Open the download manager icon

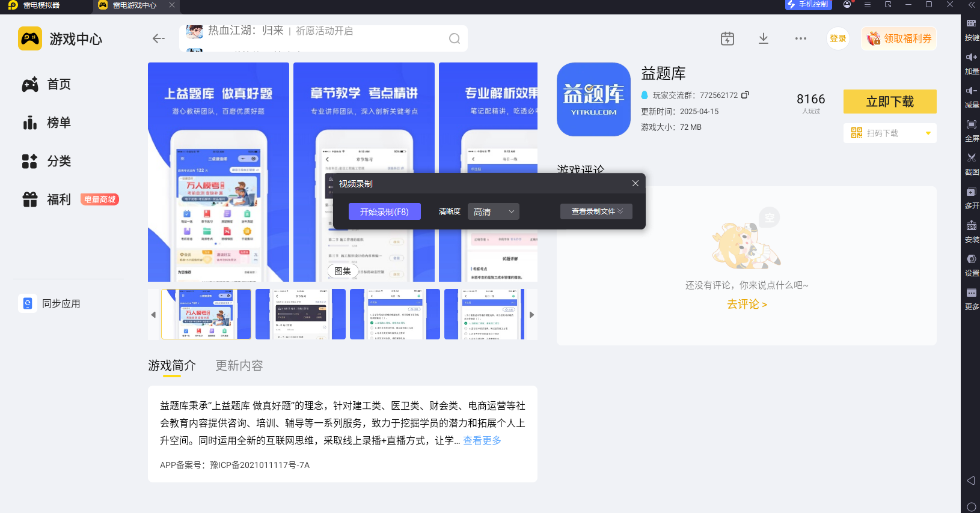[x=764, y=38]
